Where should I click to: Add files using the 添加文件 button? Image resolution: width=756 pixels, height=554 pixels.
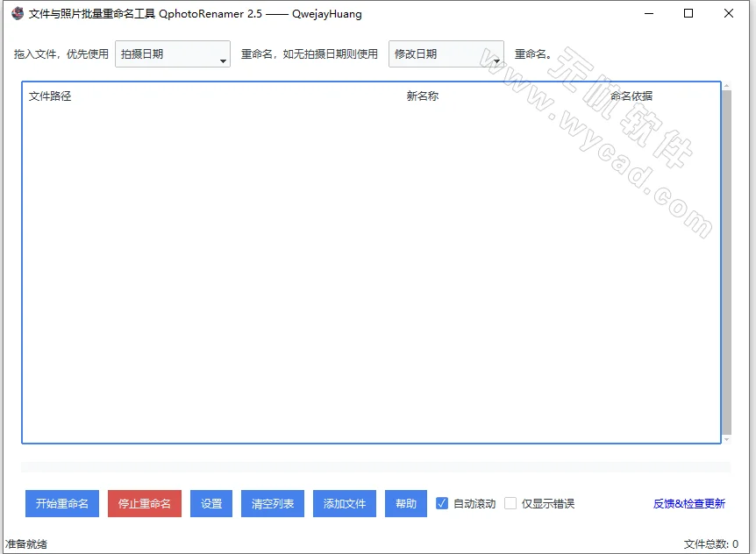344,503
